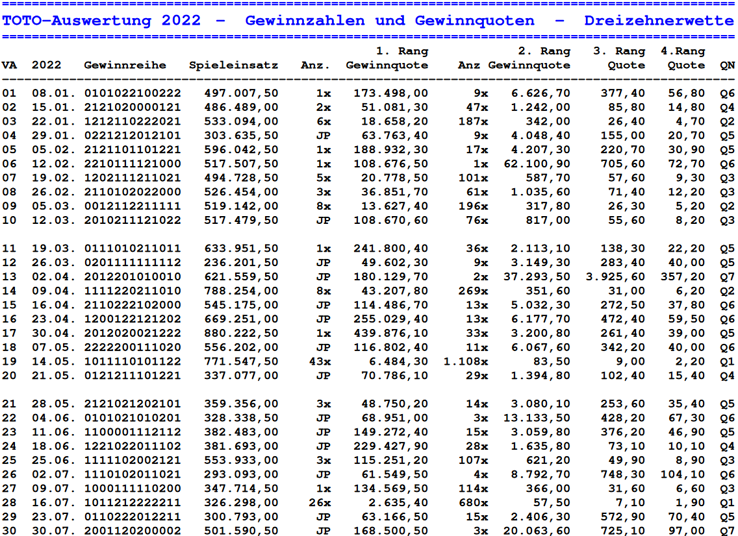
Task: Click date '21.05.' in row 20
Action: coord(54,376)
